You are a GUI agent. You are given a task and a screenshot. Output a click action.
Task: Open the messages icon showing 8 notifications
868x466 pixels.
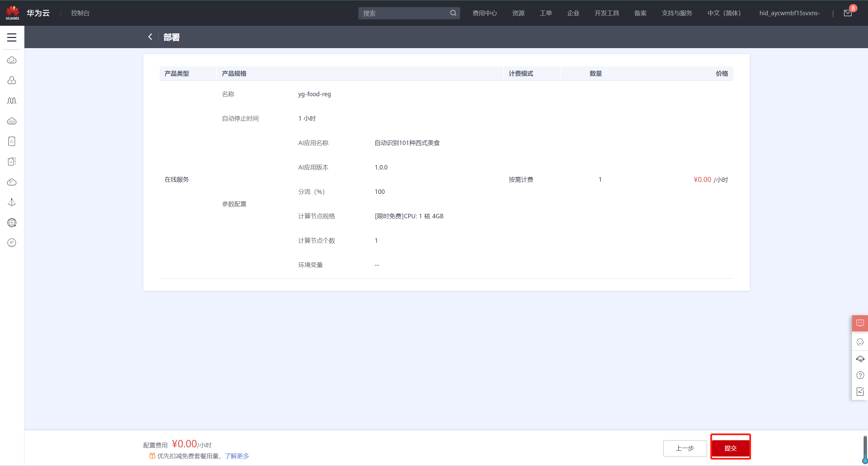[847, 13]
